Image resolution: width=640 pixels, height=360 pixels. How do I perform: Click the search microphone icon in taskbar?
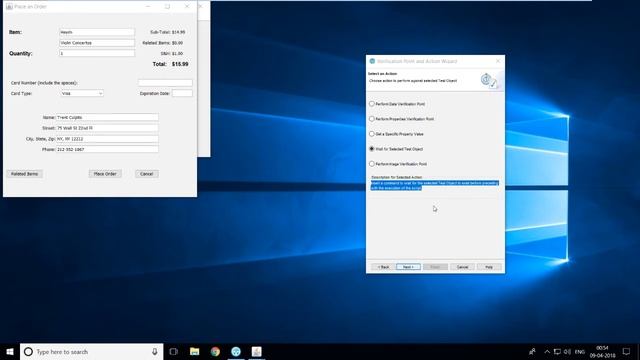click(155, 351)
